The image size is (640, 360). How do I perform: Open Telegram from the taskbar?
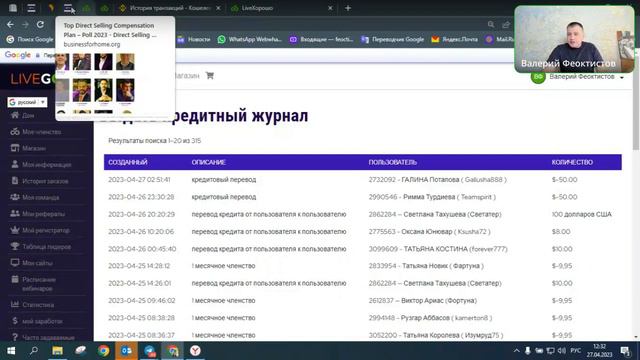[149, 351]
